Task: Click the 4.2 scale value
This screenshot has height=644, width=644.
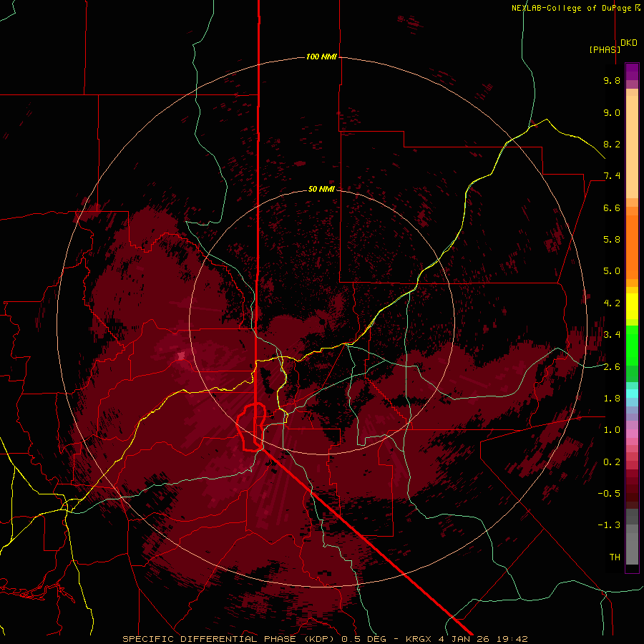Action: pyautogui.click(x=612, y=303)
